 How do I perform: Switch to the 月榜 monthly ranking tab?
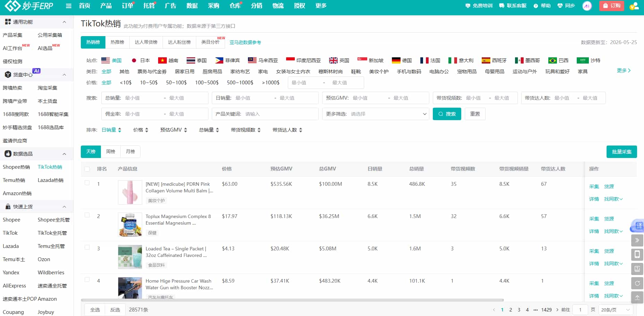click(x=130, y=152)
